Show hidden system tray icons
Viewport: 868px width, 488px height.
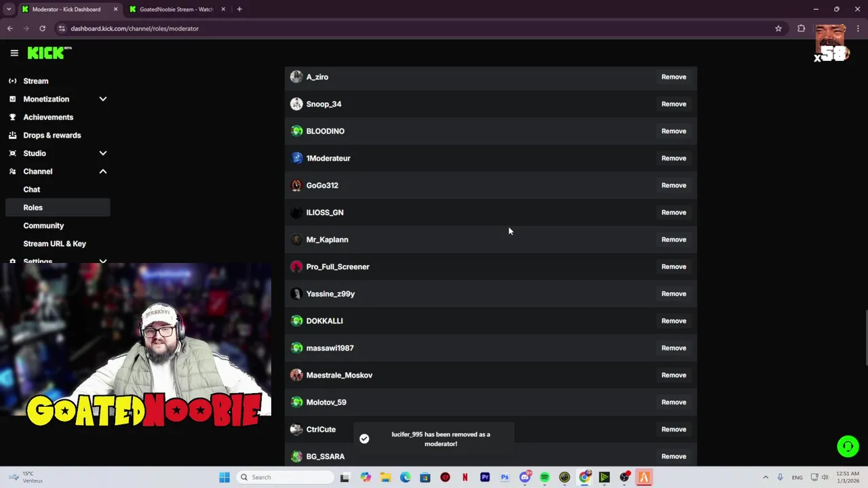(766, 477)
